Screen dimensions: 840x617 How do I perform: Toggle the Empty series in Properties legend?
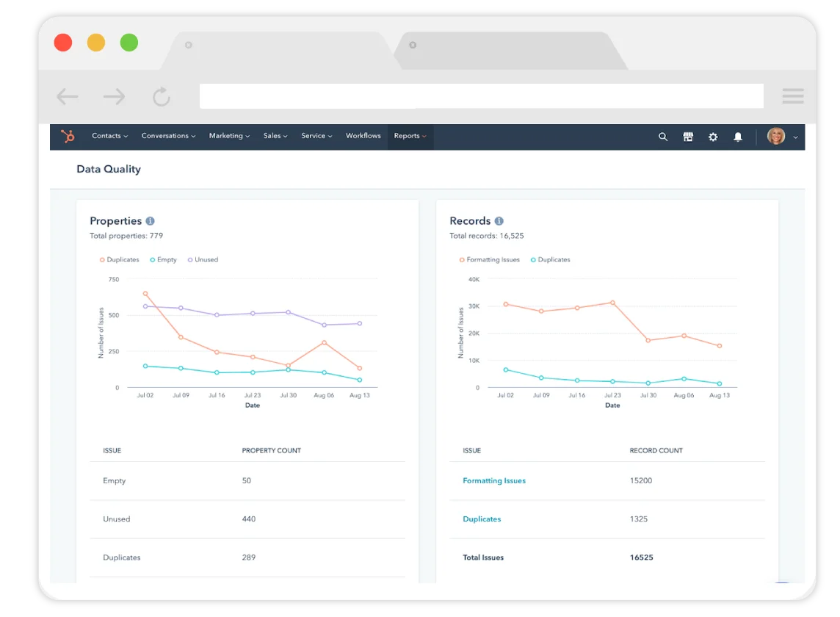[164, 259]
